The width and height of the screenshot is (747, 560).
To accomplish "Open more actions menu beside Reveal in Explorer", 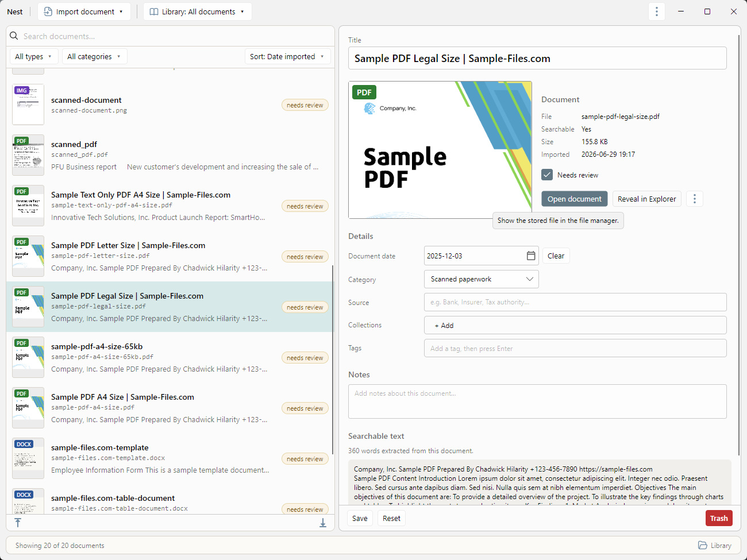I will point(695,199).
